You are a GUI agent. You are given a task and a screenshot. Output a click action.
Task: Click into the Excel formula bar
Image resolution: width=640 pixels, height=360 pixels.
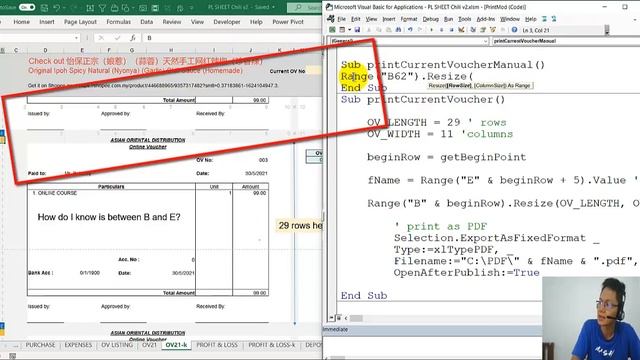[233, 38]
